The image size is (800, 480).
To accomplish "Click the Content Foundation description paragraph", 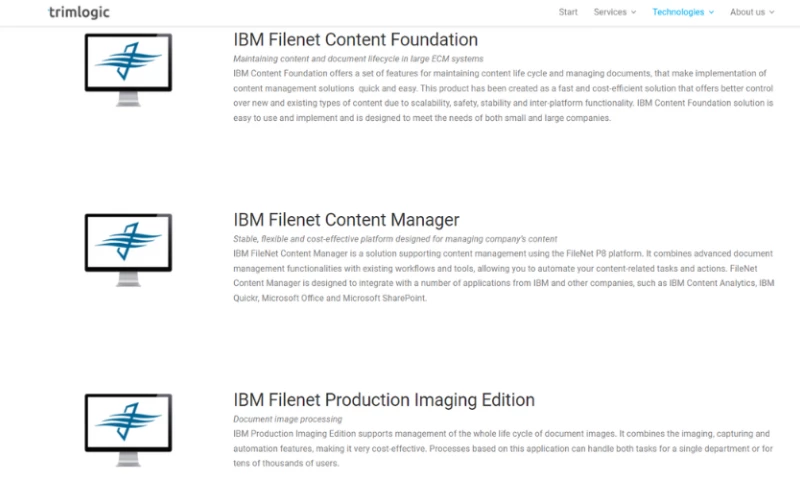I will (x=500, y=95).
